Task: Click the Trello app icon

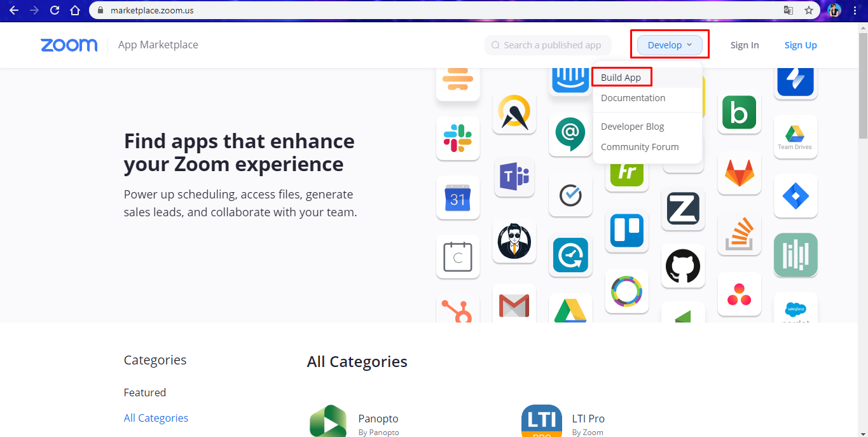Action: click(x=627, y=230)
